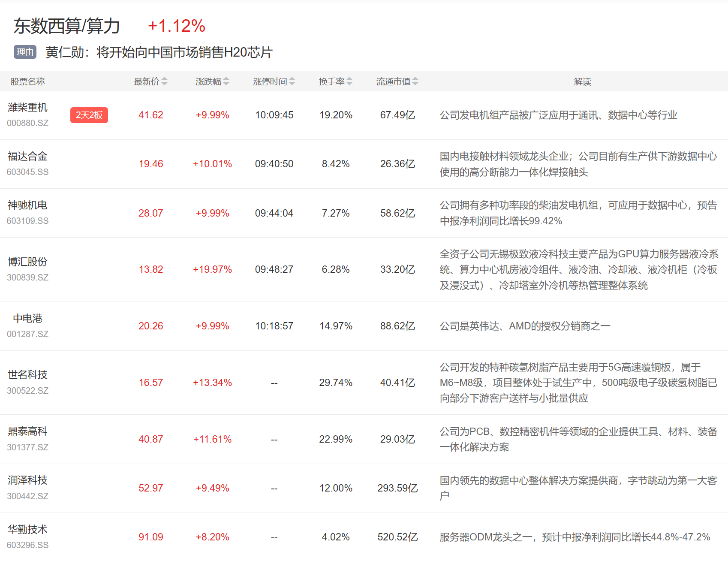Image resolution: width=728 pixels, height=561 pixels.
Task: Sort by 流通市值 column arrows
Action: (415, 81)
